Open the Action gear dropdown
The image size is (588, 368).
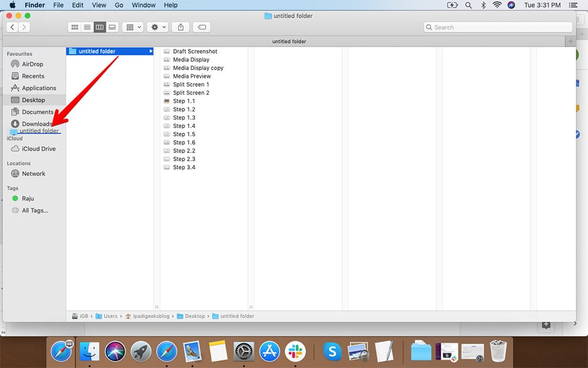point(155,26)
